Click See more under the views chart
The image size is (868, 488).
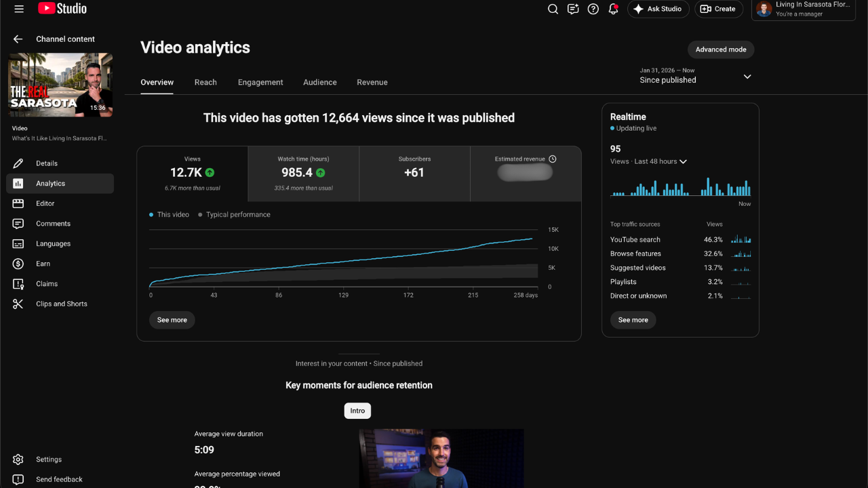pos(172,320)
